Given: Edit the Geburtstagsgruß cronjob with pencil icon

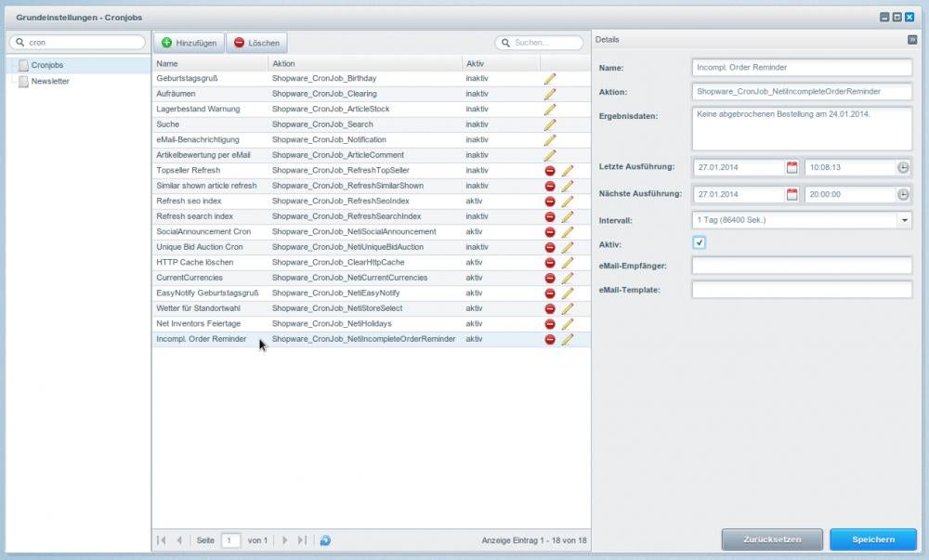Looking at the screenshot, I should (550, 79).
